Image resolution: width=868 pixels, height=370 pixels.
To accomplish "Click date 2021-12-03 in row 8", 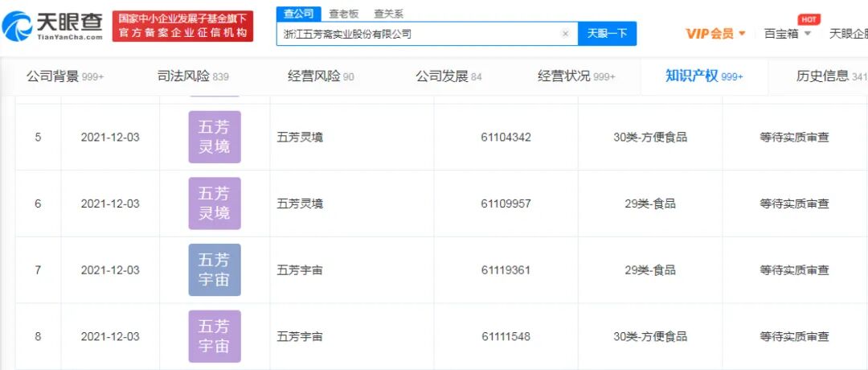I will (x=110, y=337).
